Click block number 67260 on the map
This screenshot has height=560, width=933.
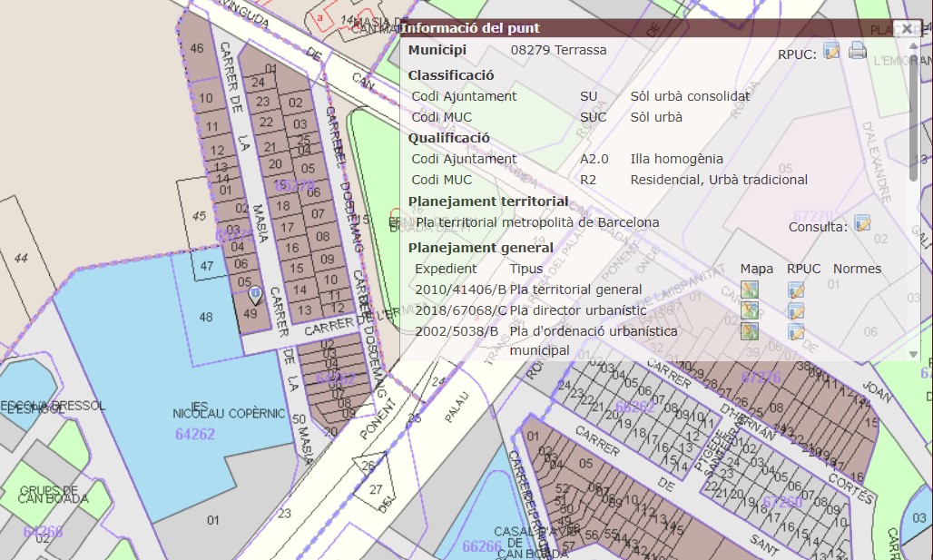[781, 502]
